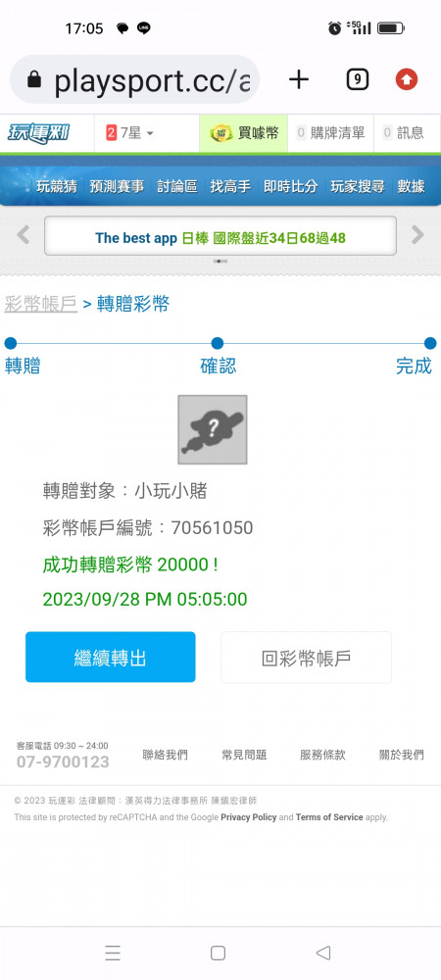Viewport: 441px width, 980px height.
Task: Show previous banner with left chevron
Action: (24, 235)
